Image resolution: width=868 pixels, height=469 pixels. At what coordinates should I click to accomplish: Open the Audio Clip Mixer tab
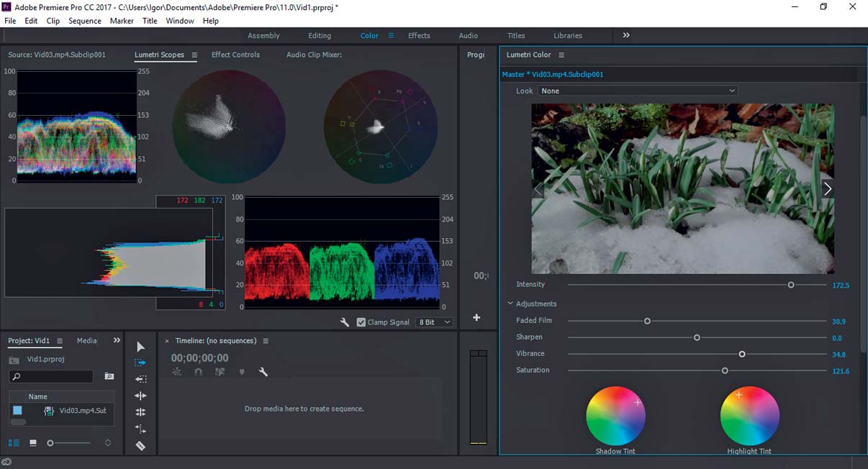pyautogui.click(x=314, y=55)
